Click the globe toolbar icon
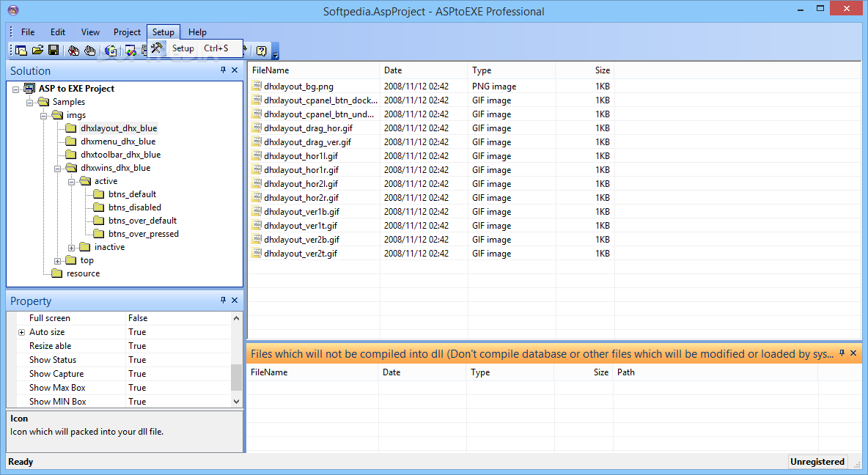The image size is (868, 475). coord(111,51)
